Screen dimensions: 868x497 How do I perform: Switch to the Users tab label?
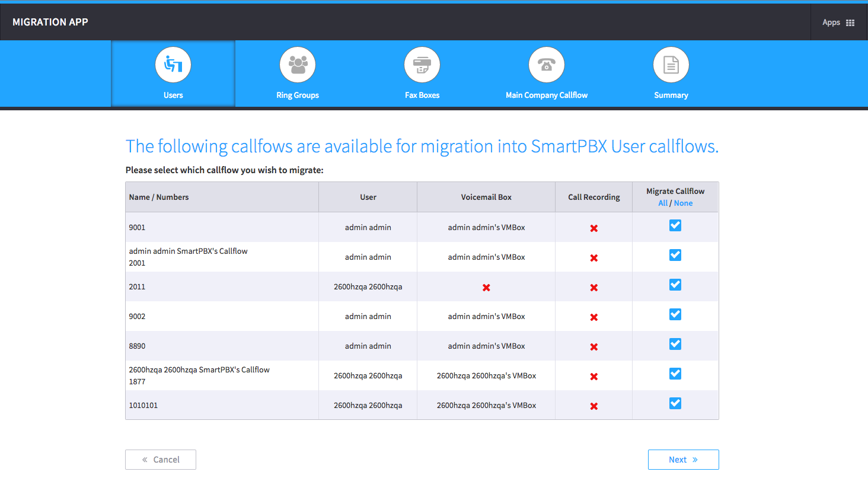click(x=173, y=95)
